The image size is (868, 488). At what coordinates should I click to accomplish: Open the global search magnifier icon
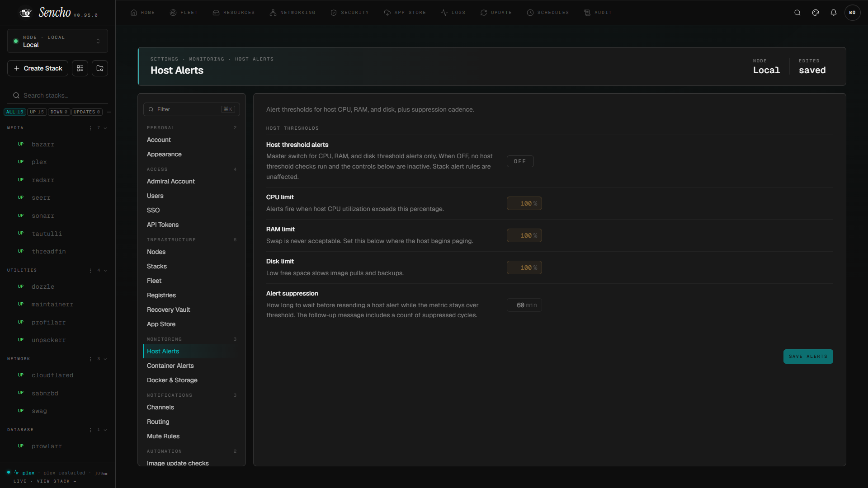pos(797,13)
